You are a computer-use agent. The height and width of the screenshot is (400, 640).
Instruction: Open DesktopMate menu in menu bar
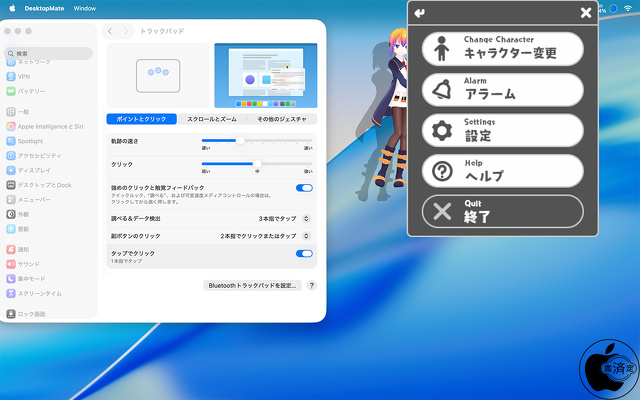[x=44, y=8]
